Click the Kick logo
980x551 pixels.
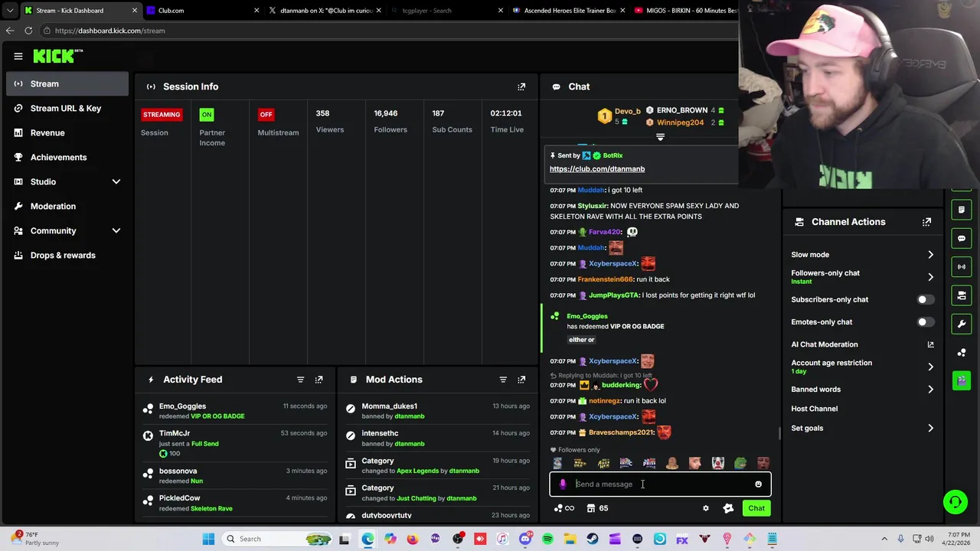coord(57,56)
